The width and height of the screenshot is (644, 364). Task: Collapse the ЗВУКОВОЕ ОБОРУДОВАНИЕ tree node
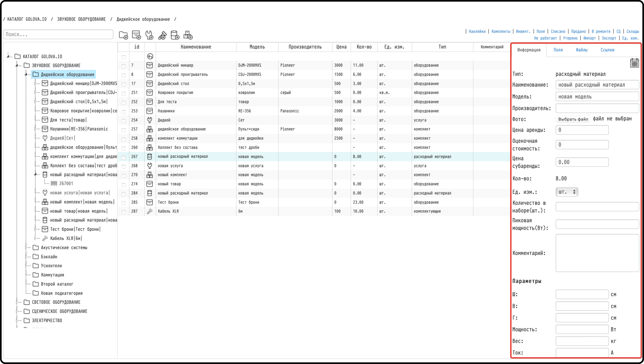17,65
